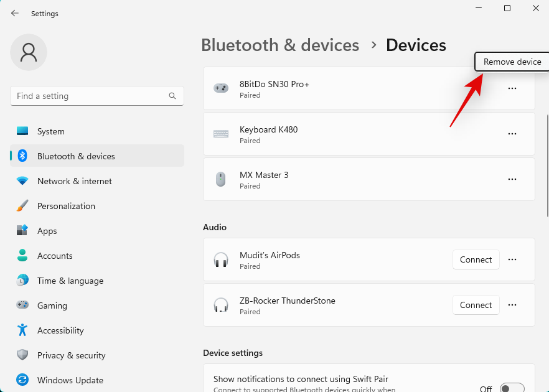Click the Privacy & security shield icon
Image resolution: width=549 pixels, height=392 pixels.
click(22, 355)
